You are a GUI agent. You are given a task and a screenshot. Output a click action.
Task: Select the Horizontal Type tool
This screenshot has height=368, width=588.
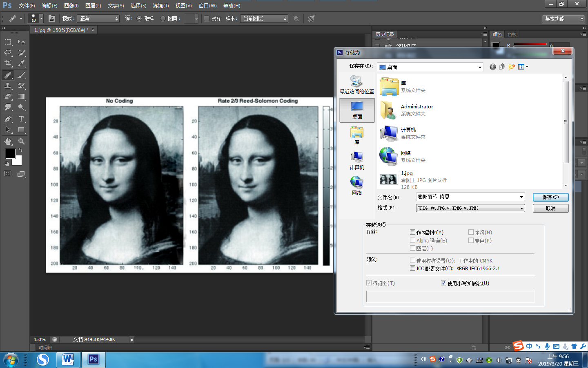pyautogui.click(x=21, y=119)
